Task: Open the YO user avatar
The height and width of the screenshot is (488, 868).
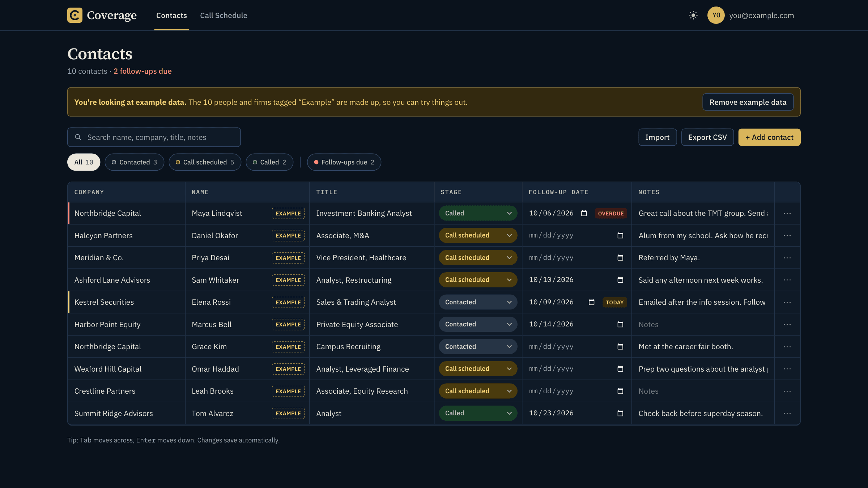Action: coord(716,15)
